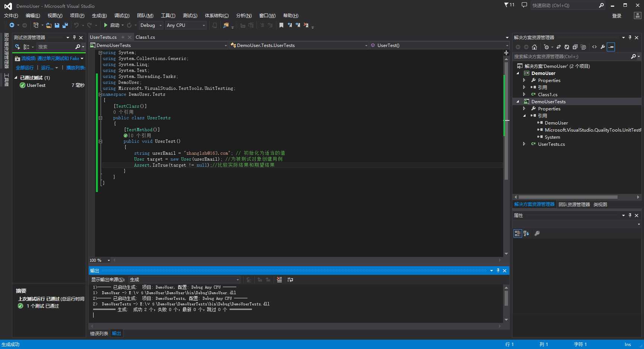
Task: Pin the Solution Explorer panel
Action: tap(630, 38)
